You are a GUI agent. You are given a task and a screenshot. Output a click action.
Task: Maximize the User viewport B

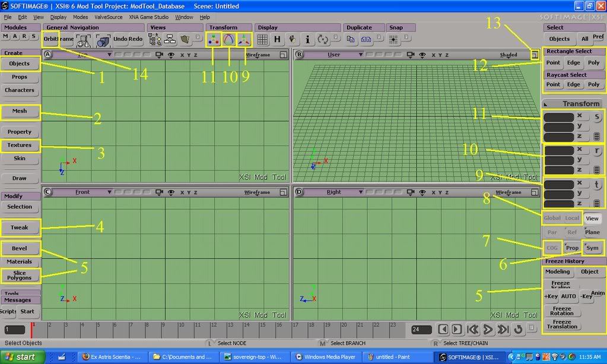tap(535, 55)
